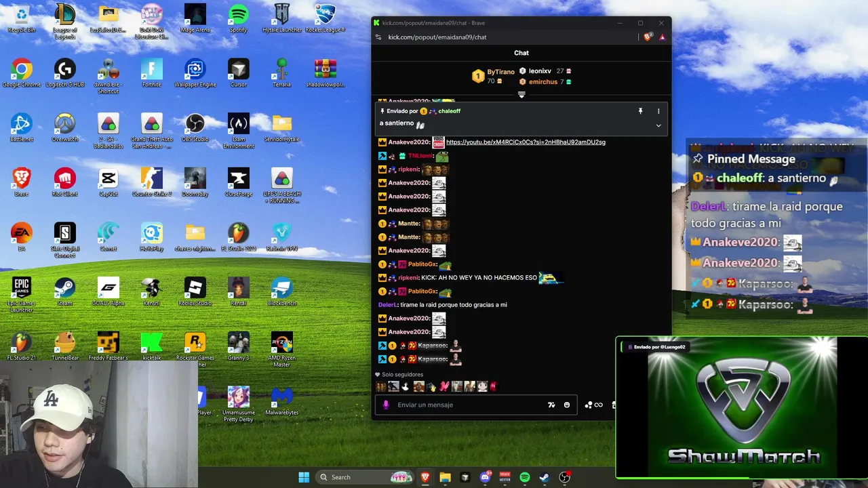This screenshot has width=868, height=488.
Task: Open Epic Games Launcher desktop icon
Action: click(22, 296)
